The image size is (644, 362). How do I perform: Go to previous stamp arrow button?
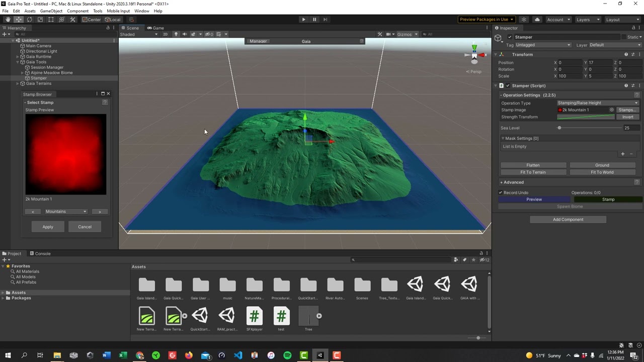(x=33, y=212)
